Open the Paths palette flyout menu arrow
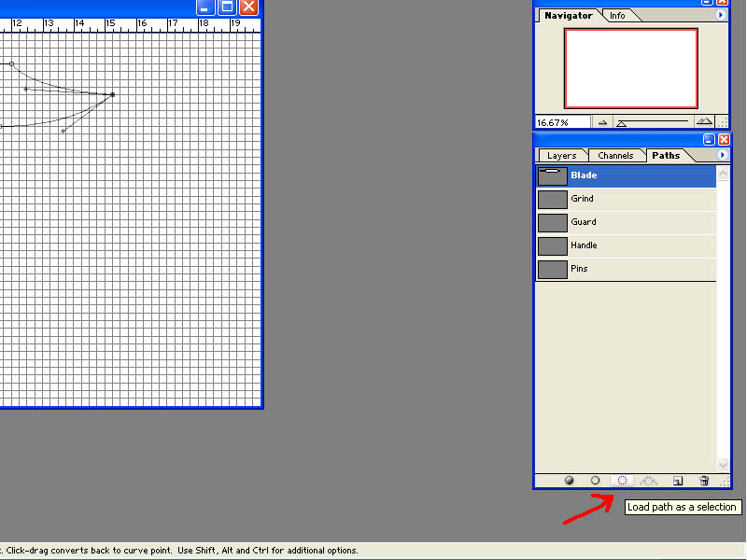 click(722, 155)
